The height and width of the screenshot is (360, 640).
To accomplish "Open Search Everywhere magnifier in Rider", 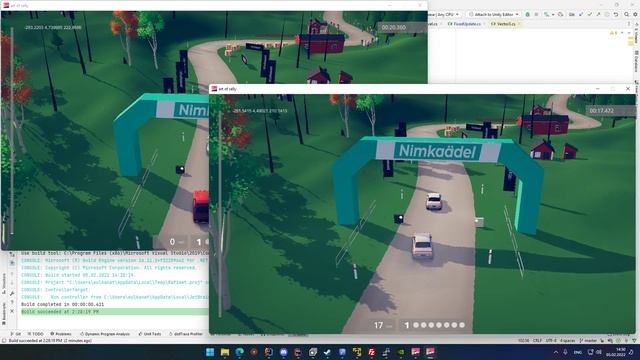I will (627, 14).
